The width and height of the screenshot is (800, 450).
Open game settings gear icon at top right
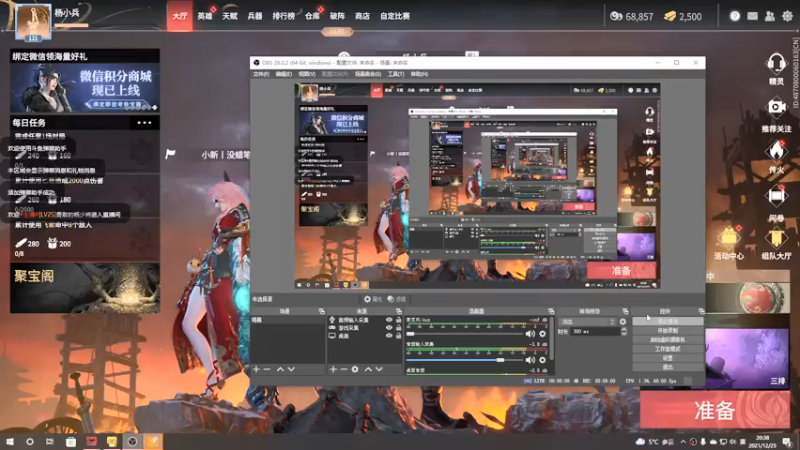(x=787, y=16)
